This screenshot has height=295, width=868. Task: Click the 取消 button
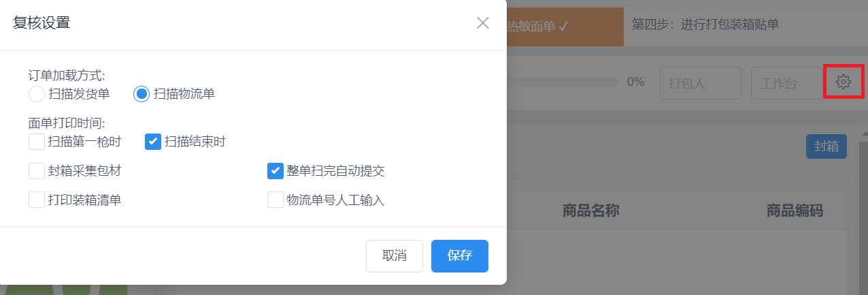click(x=395, y=256)
